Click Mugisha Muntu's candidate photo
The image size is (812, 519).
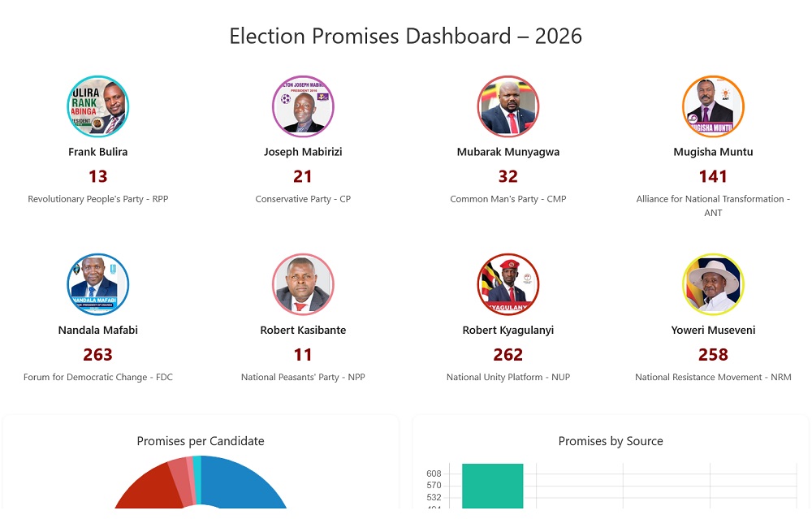[713, 106]
